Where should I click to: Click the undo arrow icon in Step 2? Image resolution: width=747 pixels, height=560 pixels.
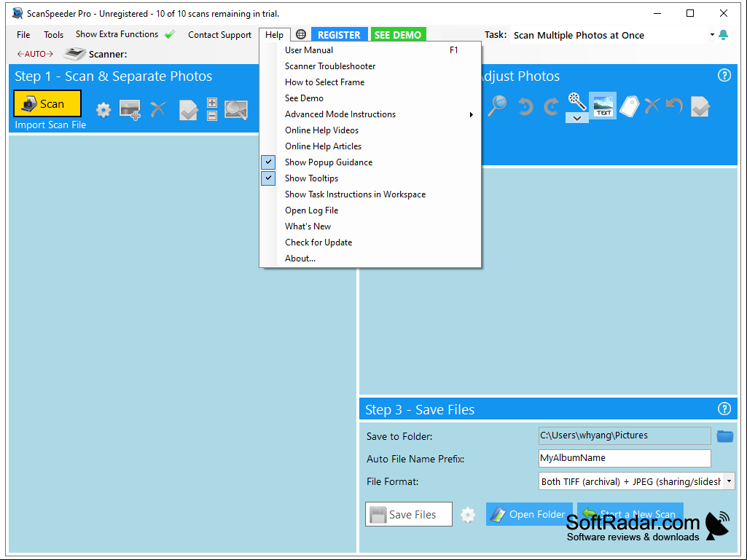(x=674, y=106)
